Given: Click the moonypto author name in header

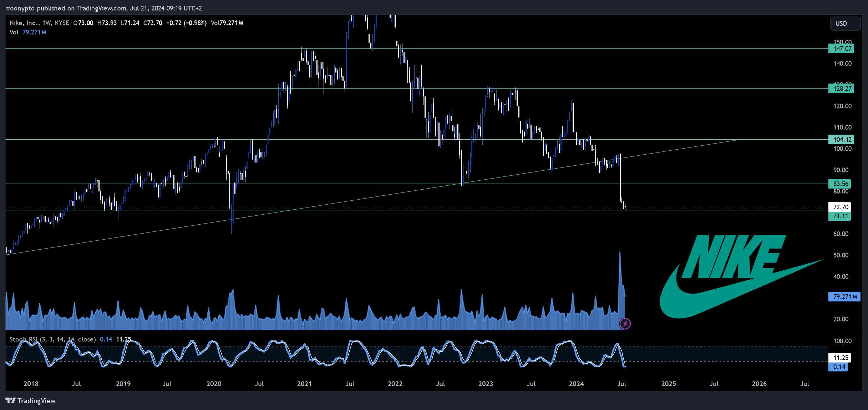Looking at the screenshot, I should [x=20, y=8].
